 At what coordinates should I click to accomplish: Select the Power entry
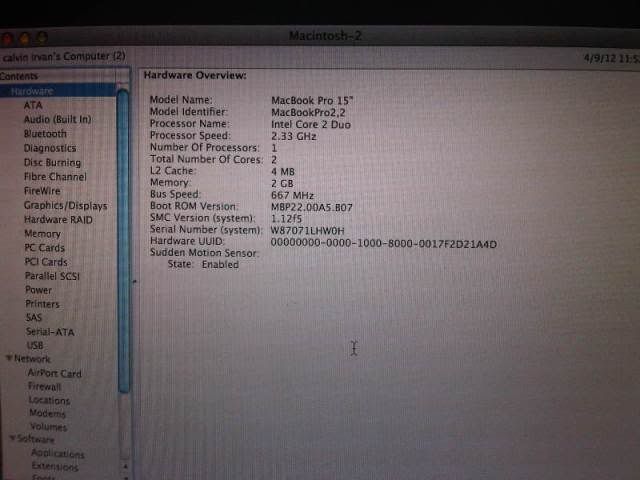click(38, 290)
